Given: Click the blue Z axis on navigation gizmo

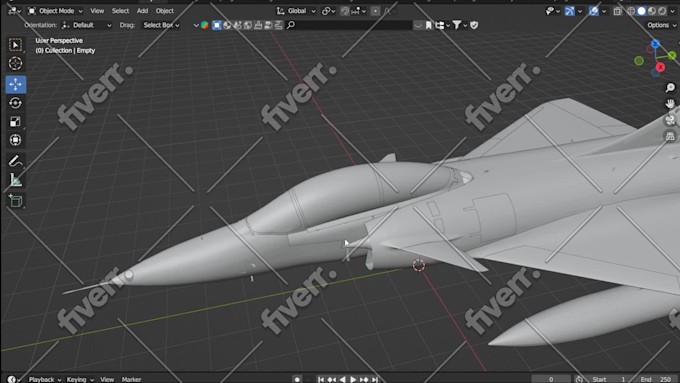Looking at the screenshot, I should click(655, 44).
